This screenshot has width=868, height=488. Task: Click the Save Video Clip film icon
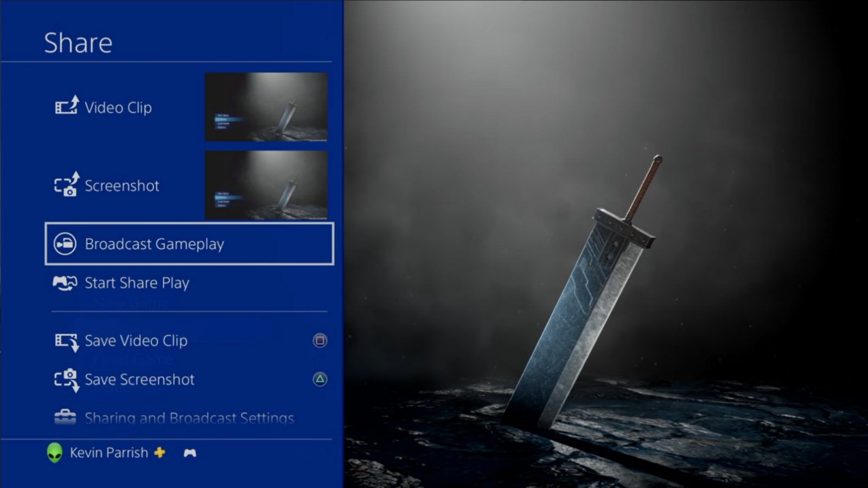67,342
